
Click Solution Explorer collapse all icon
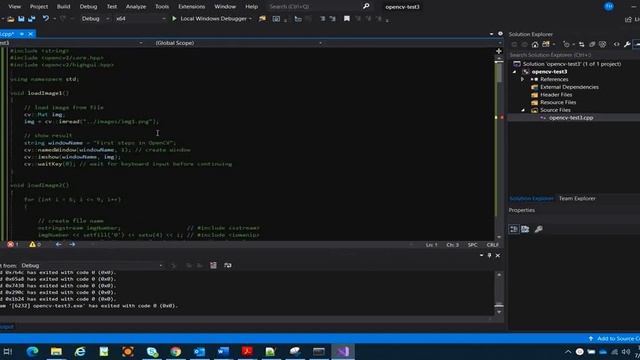[592, 44]
